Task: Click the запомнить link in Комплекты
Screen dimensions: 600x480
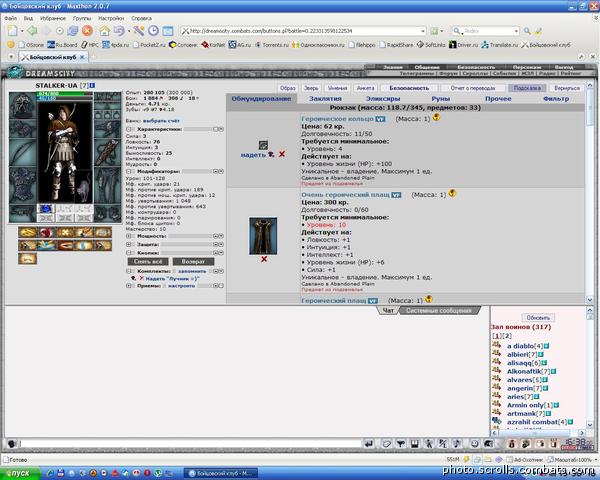Action: pos(192,271)
